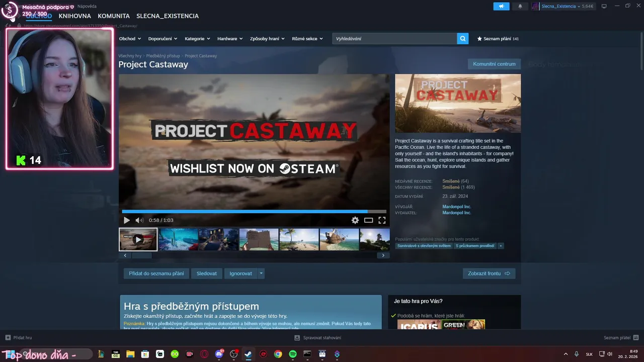The height and width of the screenshot is (362, 644).
Task: Expand the Doporučení menu
Action: pos(163,39)
